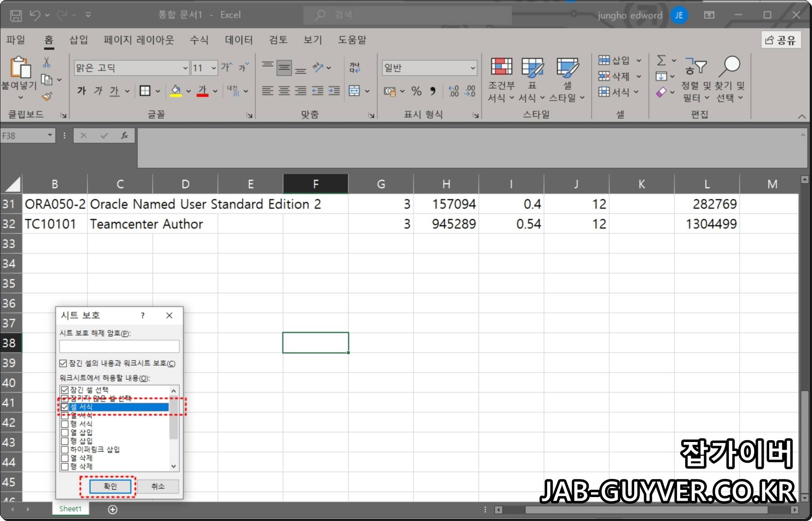Switch to the 데이터 tab
This screenshot has height=521, width=812.
point(239,40)
